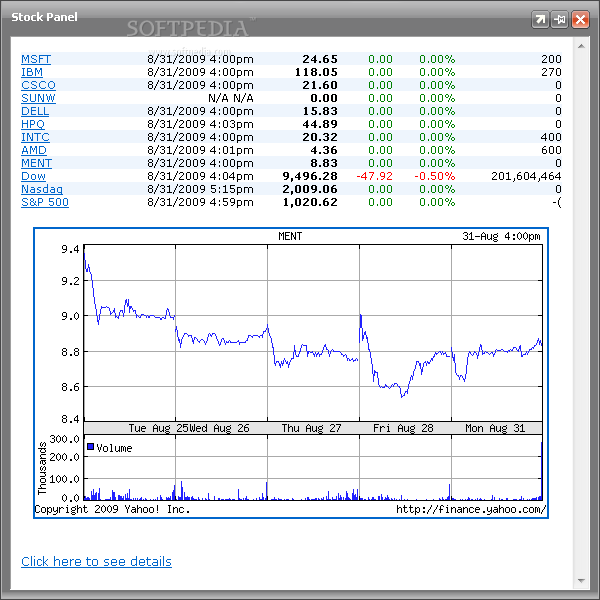
Task: Click the Stock Panel title text
Action: (x=44, y=17)
